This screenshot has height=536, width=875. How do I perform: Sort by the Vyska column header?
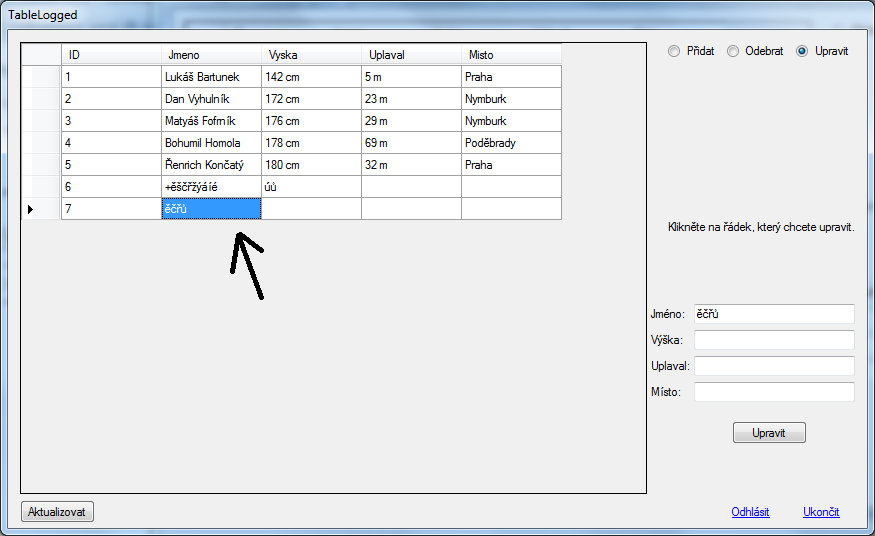click(x=311, y=55)
